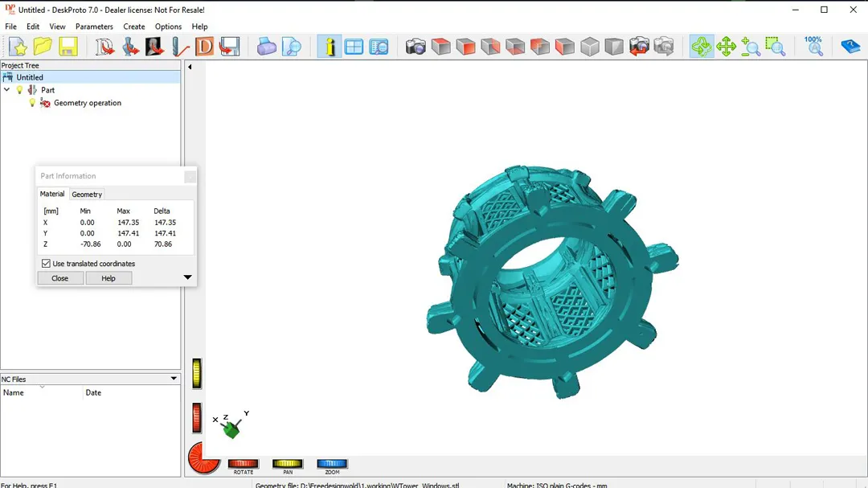Print using the printer icon
The image size is (868, 488).
266,47
